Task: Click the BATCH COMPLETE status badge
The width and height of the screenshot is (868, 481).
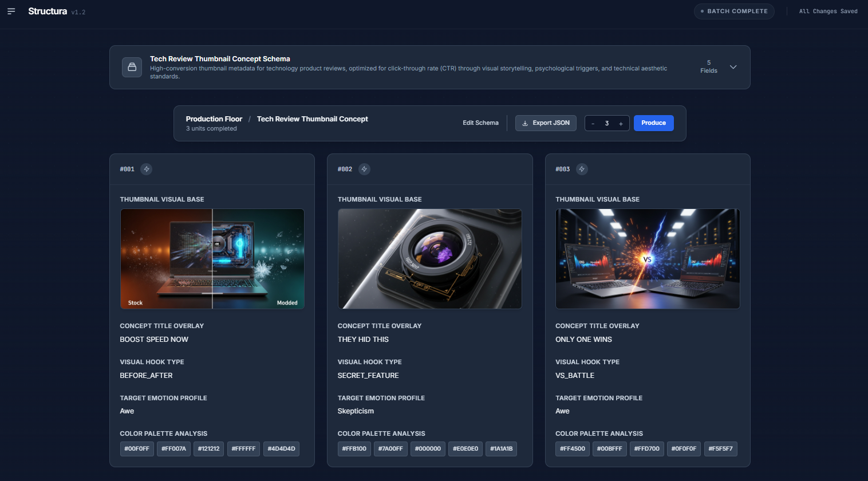Action: coord(734,11)
